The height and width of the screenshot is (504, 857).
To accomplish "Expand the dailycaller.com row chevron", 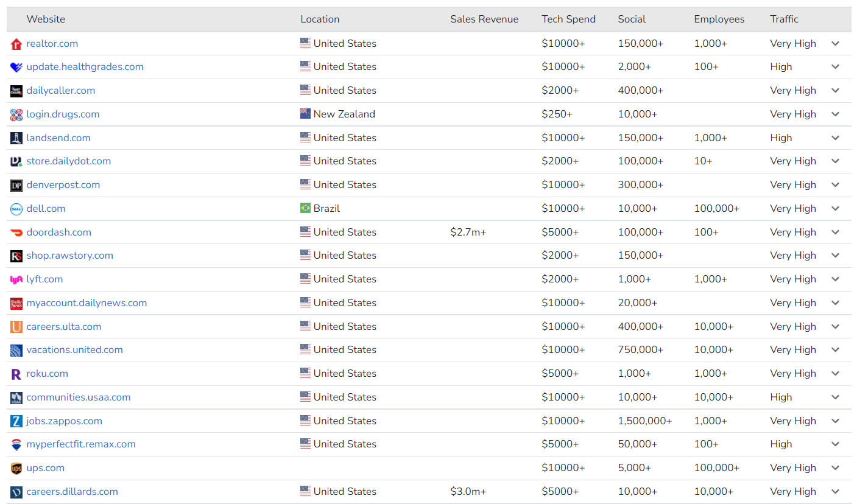I will (x=836, y=91).
